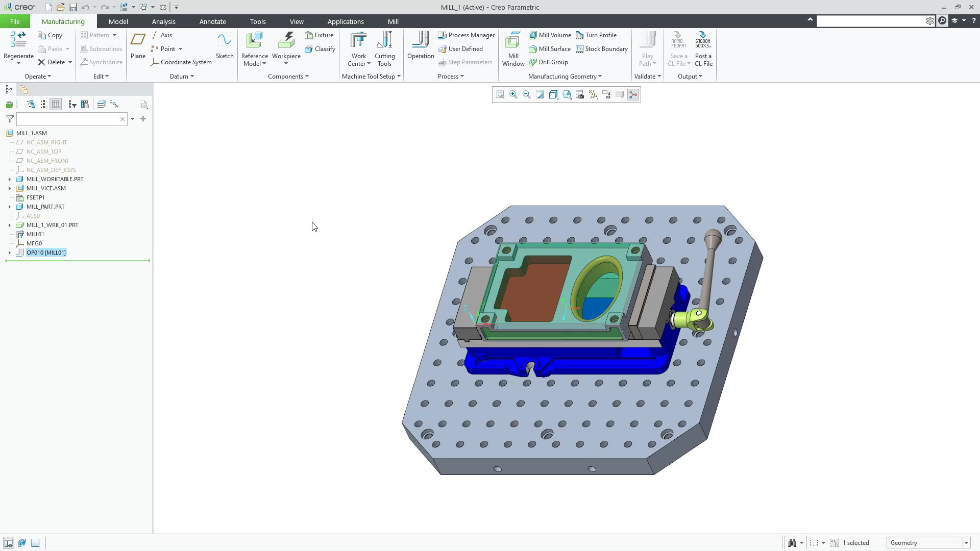Image resolution: width=980 pixels, height=551 pixels.
Task: Click the Repaint icon in graphics toolbar
Action: click(x=540, y=94)
